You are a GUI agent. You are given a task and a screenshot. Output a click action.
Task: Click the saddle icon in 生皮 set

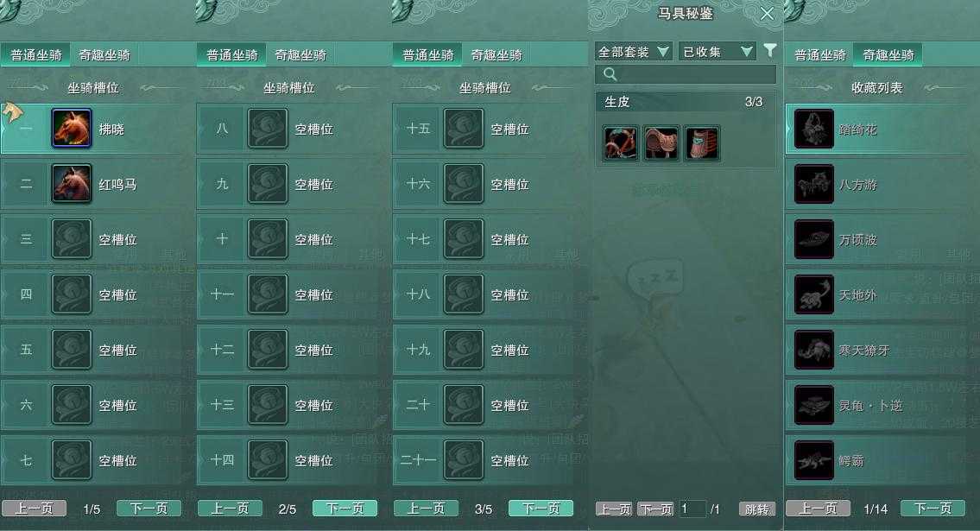[x=661, y=143]
